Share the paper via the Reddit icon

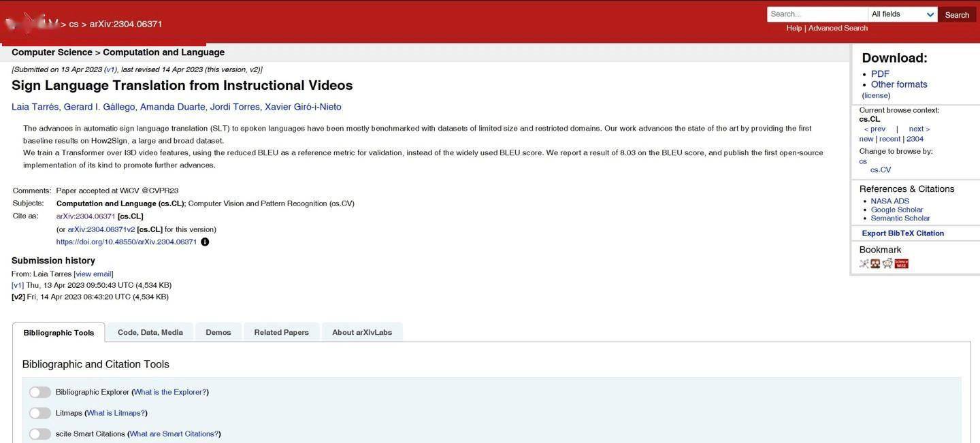pos(887,263)
